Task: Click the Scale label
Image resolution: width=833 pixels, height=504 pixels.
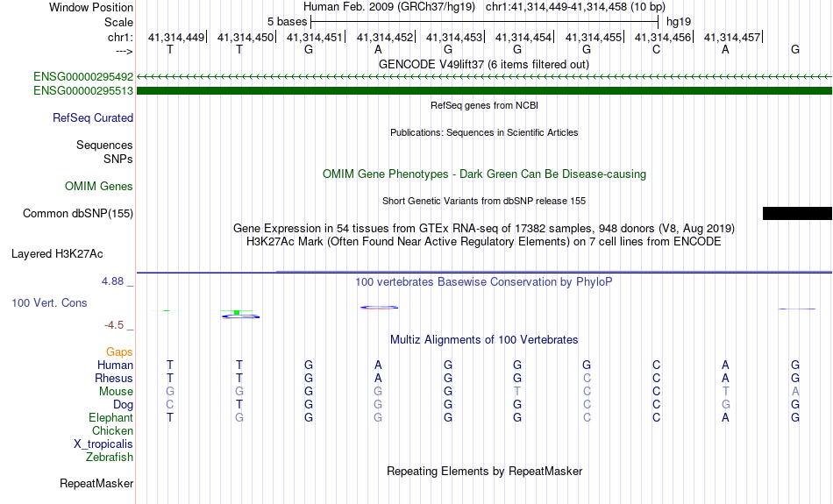Action: point(119,22)
